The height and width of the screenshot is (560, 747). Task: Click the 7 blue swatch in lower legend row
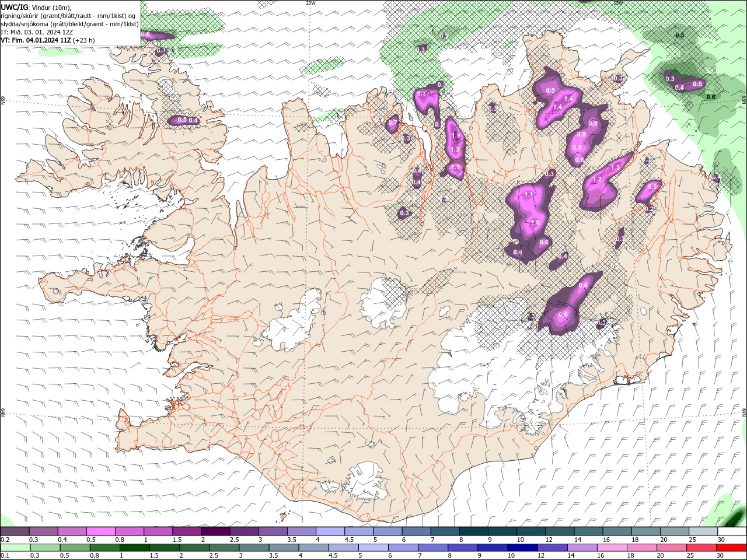pos(432,548)
